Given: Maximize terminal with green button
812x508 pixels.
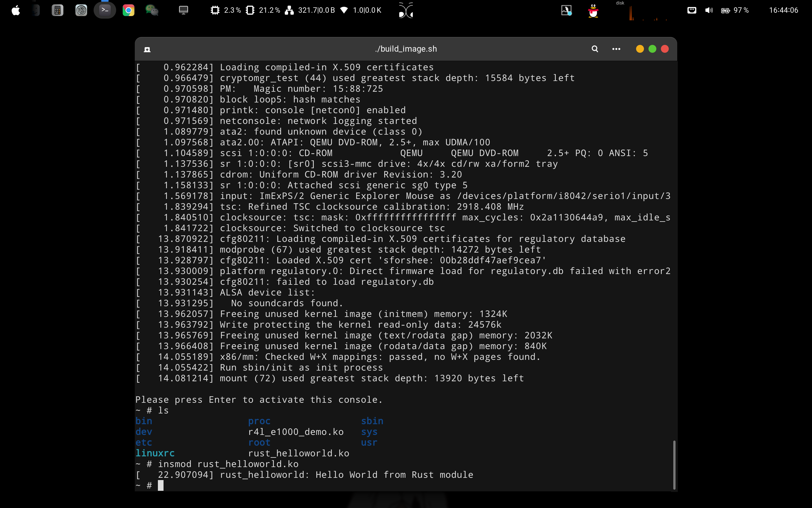Looking at the screenshot, I should [x=652, y=49].
